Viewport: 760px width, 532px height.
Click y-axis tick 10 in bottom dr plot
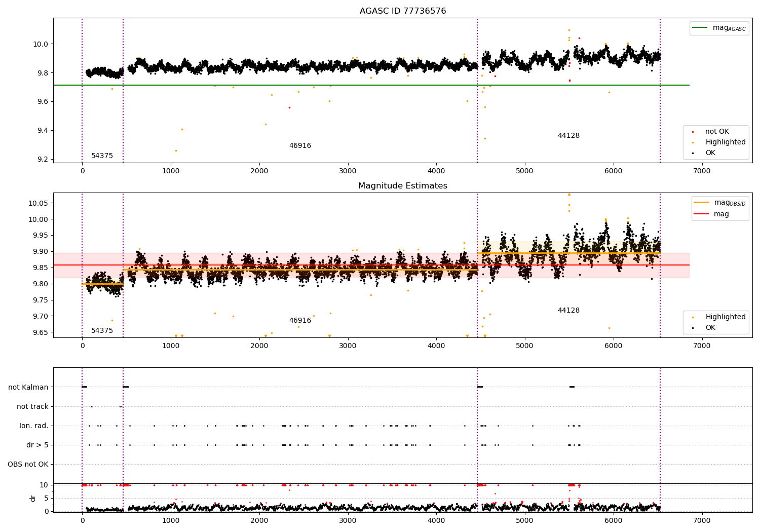click(x=44, y=485)
